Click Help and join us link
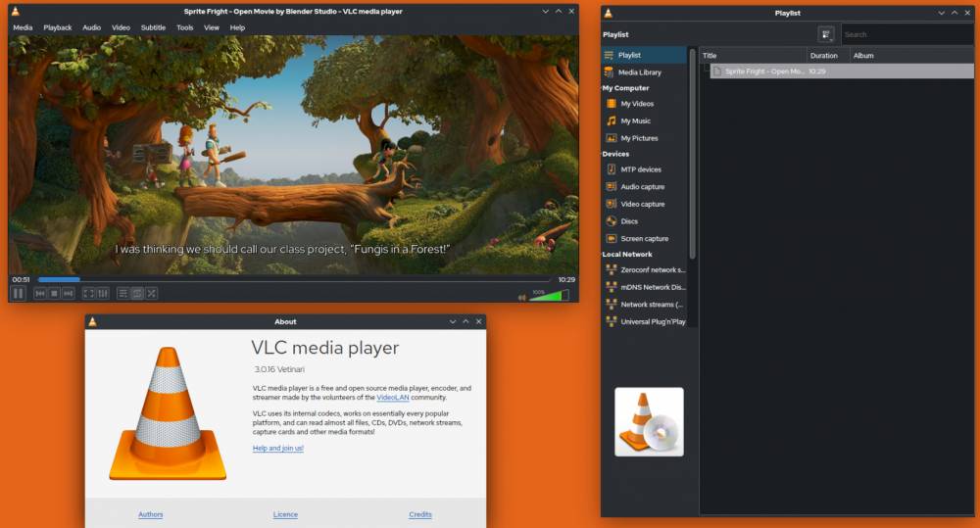Image resolution: width=980 pixels, height=528 pixels. click(x=278, y=448)
